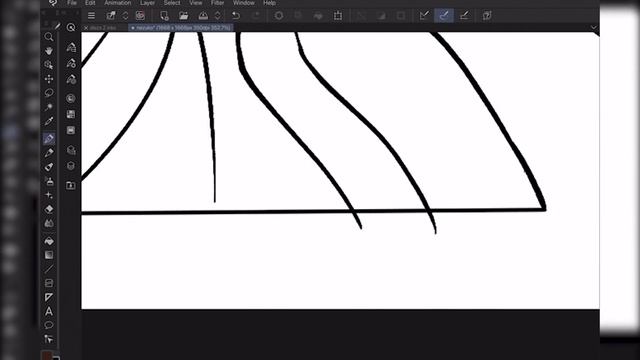Click the Clear circle icon in command bar
This screenshot has width=640, height=360.
tap(279, 16)
